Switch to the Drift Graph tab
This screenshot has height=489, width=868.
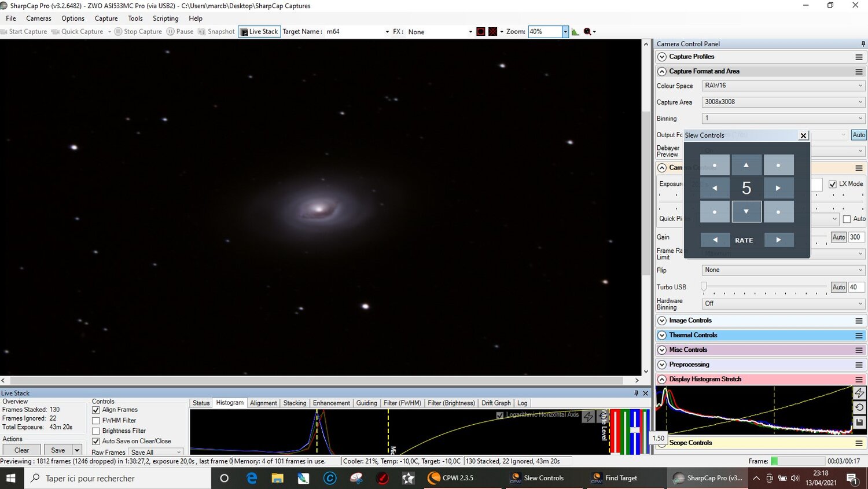click(x=496, y=403)
